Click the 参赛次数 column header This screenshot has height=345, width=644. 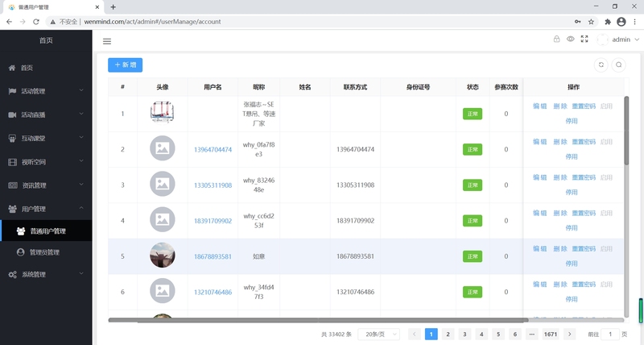tap(506, 87)
